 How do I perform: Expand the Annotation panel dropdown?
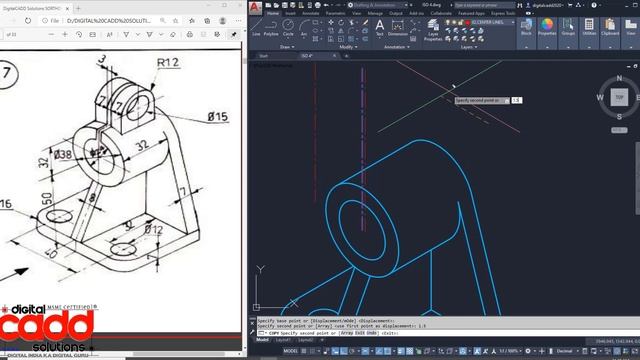tap(397, 47)
